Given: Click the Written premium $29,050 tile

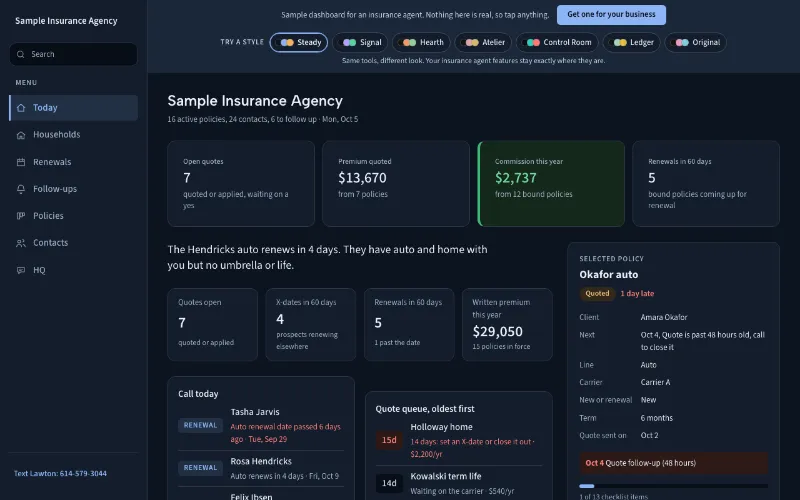Looking at the screenshot, I should coord(507,324).
